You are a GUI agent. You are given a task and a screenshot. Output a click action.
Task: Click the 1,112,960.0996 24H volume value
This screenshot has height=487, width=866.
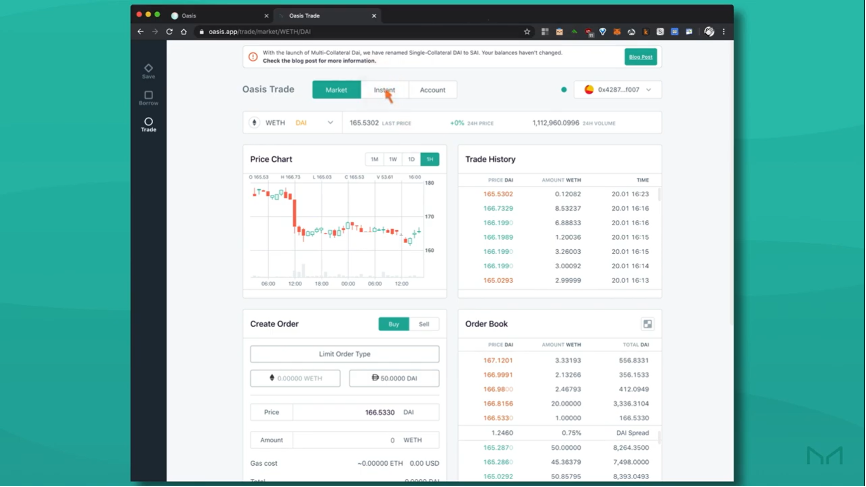click(556, 123)
